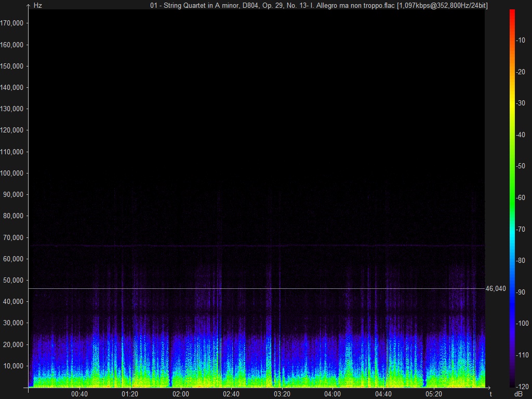Click the 03:20 time axis label
This screenshot has width=532, height=399.
point(282,394)
